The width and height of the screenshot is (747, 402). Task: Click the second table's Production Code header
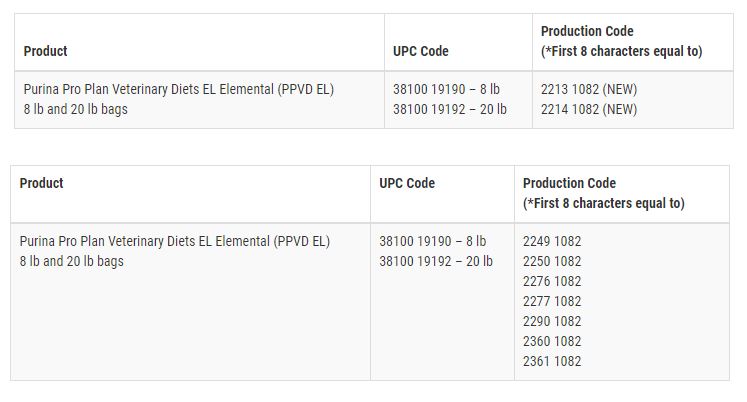[604, 193]
